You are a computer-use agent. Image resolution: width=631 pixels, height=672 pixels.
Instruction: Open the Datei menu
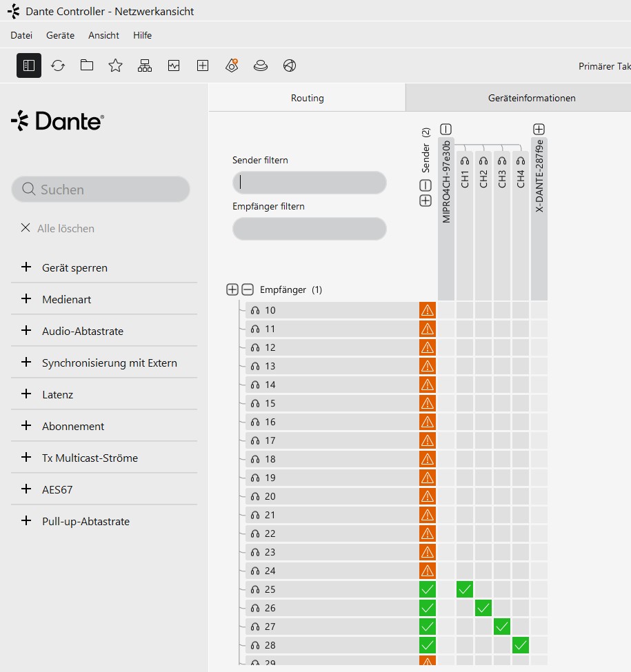coord(21,35)
